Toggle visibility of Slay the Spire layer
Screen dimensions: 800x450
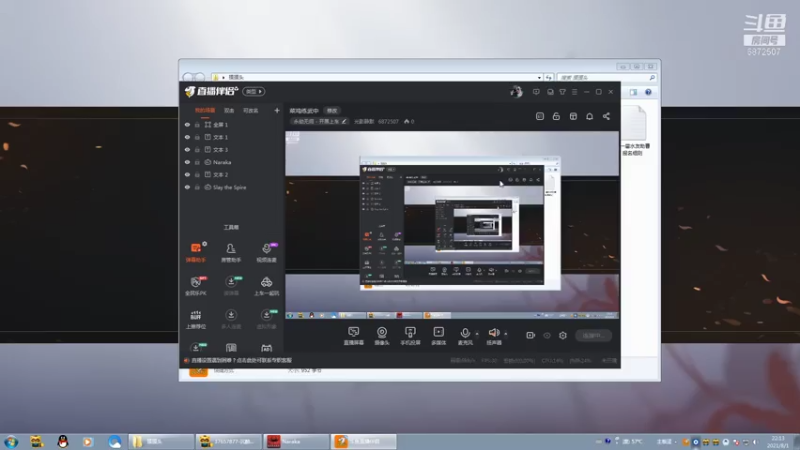187,187
